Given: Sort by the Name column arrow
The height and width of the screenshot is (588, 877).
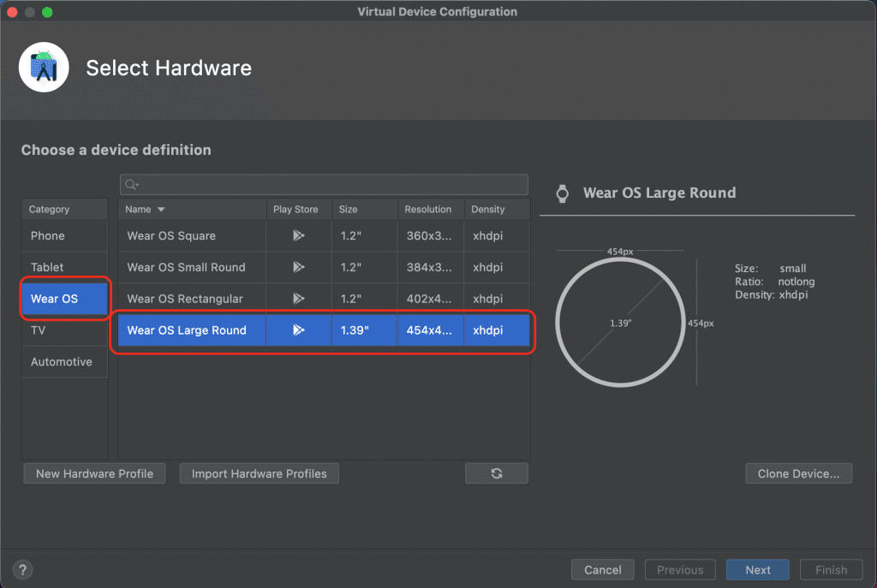Looking at the screenshot, I should (161, 209).
